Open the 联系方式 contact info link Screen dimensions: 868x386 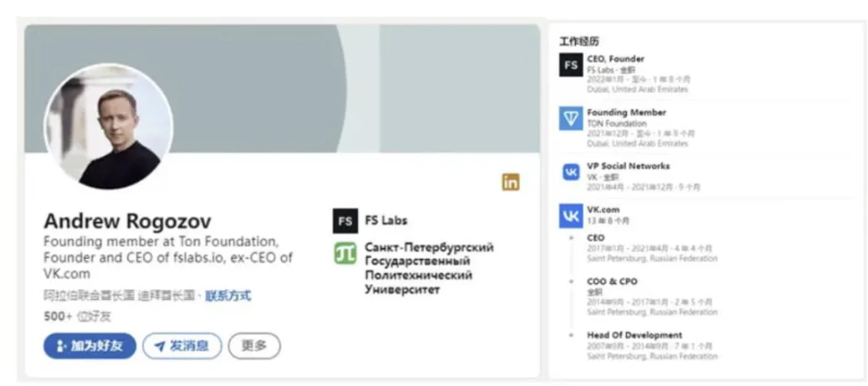pos(228,295)
